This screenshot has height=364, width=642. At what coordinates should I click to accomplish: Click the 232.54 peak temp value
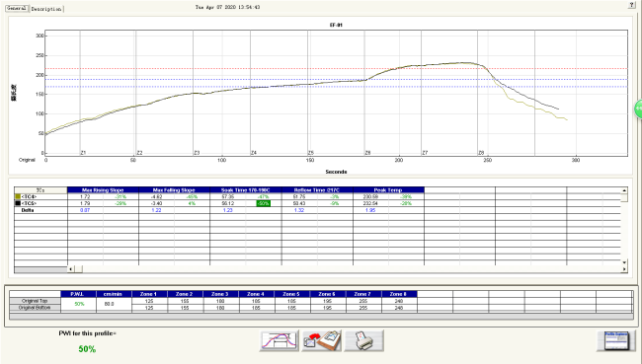(x=370, y=203)
